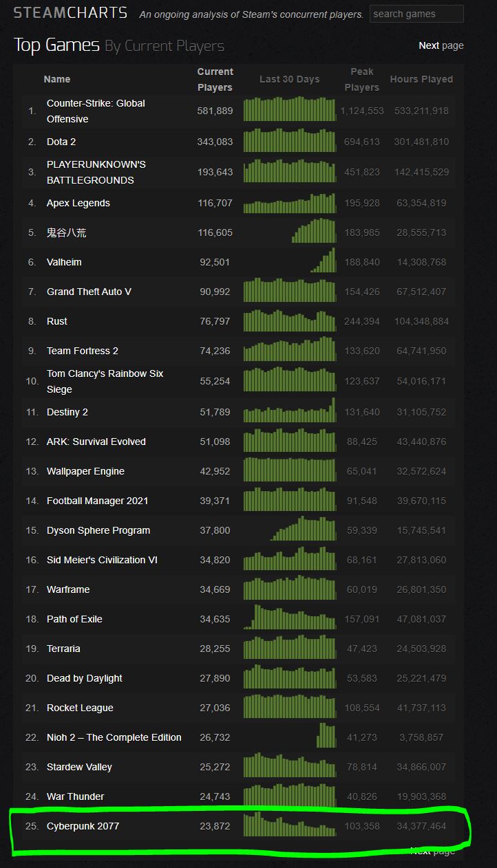Open Terraria game page
This screenshot has height=868, width=497.
tap(63, 649)
